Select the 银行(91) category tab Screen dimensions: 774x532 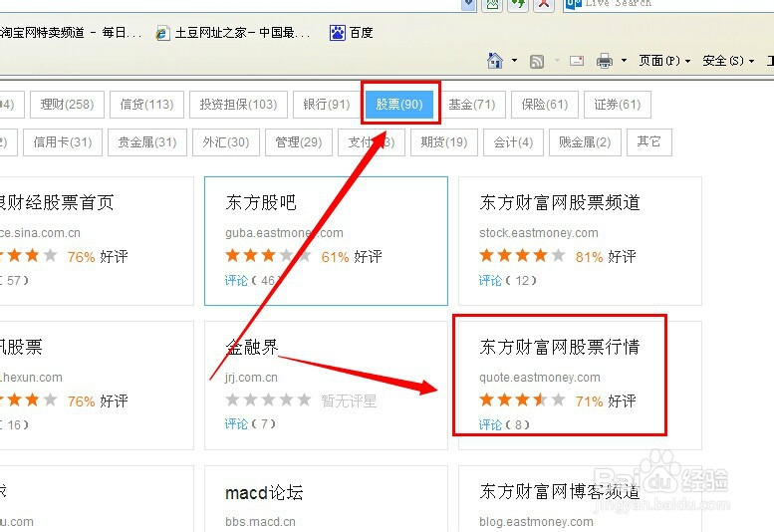pos(327,105)
